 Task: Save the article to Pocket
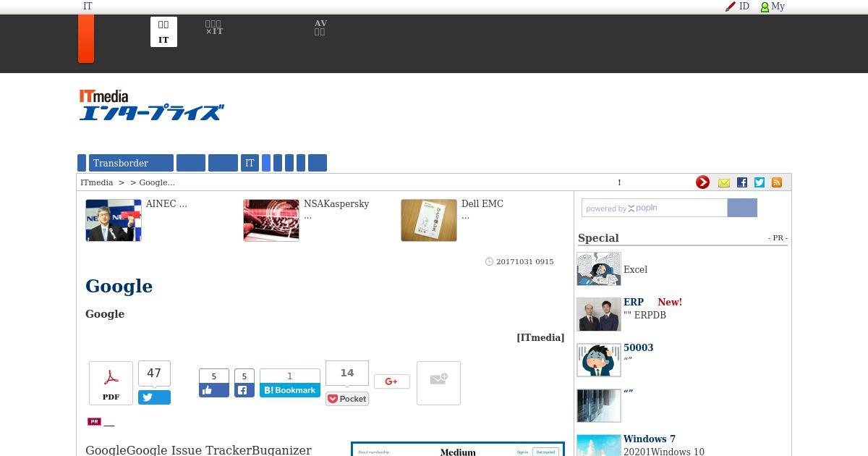(x=347, y=399)
